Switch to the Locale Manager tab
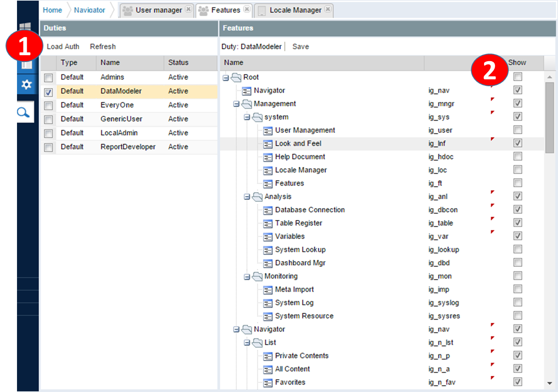Screen dimensions: 558x392 pyautogui.click(x=295, y=10)
